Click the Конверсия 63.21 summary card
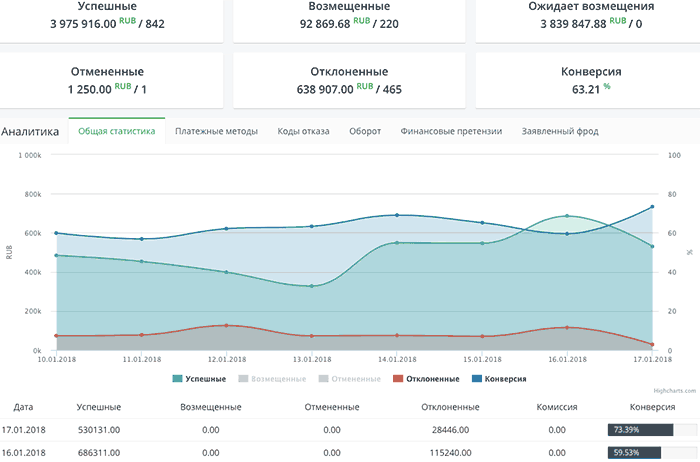Screen dimensions: 700x462 (588, 80)
